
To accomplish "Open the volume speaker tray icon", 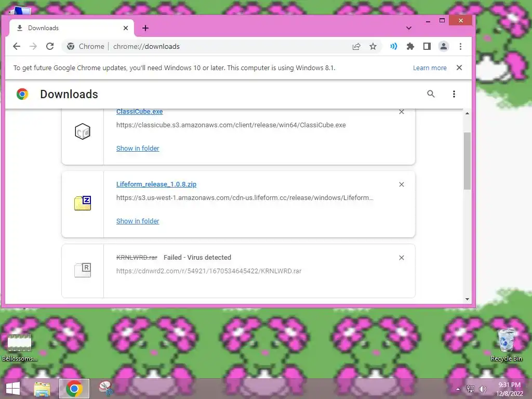I will (483, 389).
